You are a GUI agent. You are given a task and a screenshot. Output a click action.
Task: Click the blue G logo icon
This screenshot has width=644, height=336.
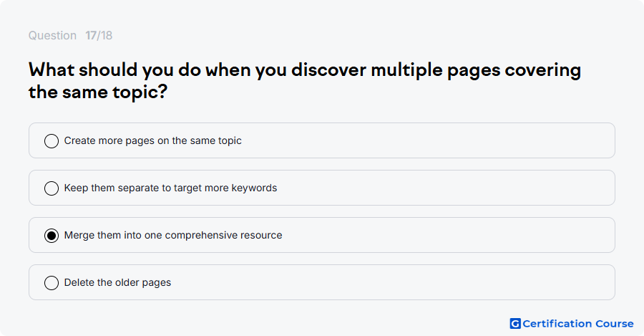tap(515, 324)
